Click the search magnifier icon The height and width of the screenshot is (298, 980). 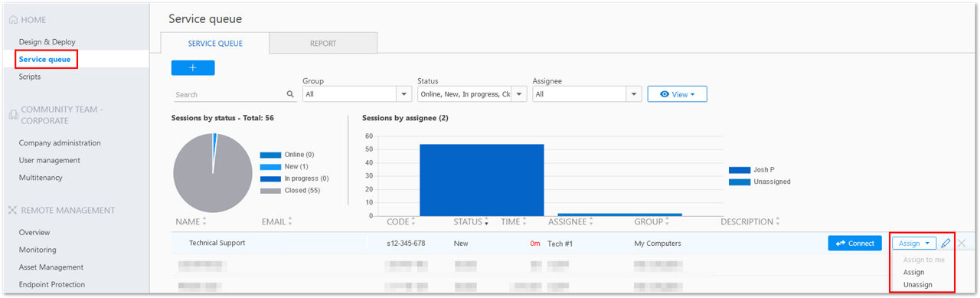tap(290, 94)
